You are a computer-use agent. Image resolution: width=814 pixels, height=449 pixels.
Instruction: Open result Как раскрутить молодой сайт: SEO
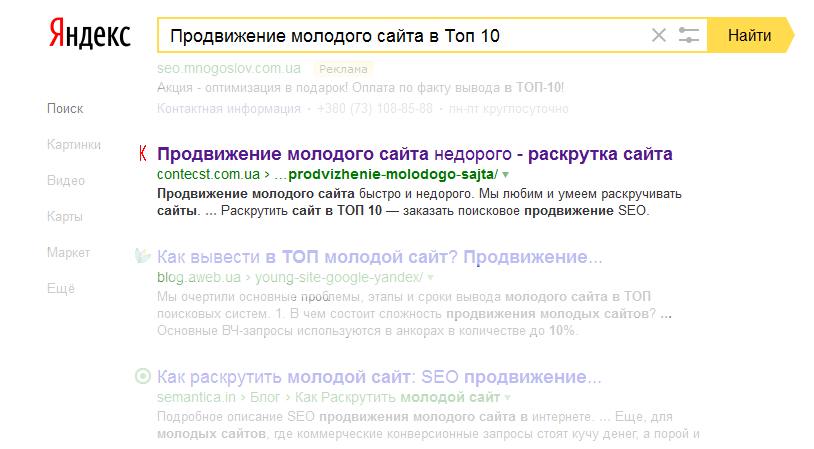(x=379, y=377)
